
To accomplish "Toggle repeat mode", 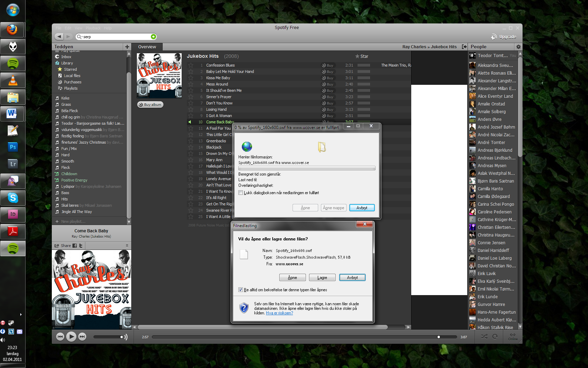I will (x=495, y=336).
